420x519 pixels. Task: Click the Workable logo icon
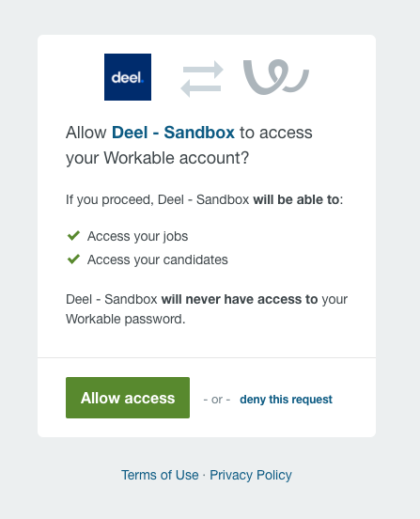click(276, 77)
